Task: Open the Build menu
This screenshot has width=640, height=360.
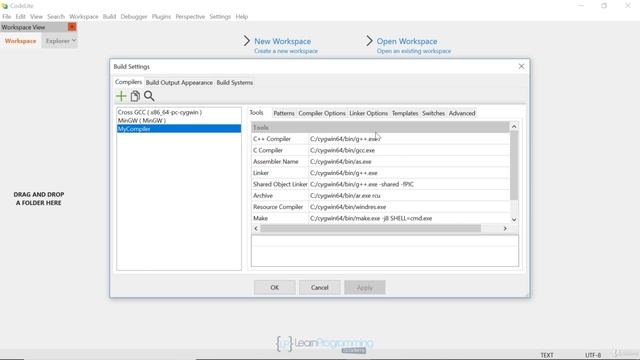Action: pyautogui.click(x=109, y=17)
